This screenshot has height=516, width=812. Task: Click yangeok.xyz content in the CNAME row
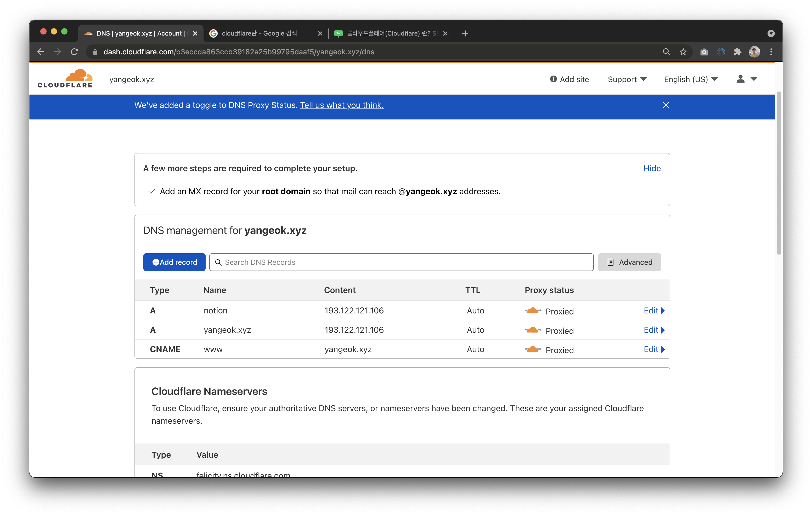pos(348,349)
